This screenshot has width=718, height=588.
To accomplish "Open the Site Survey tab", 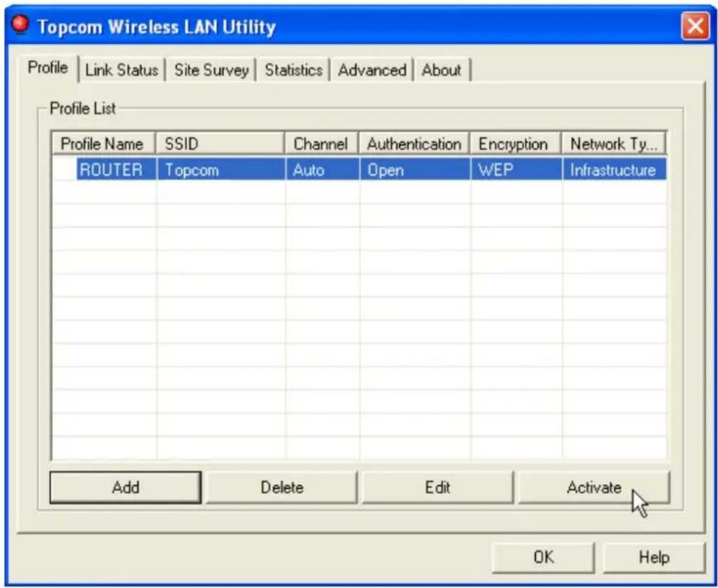I will pos(211,70).
